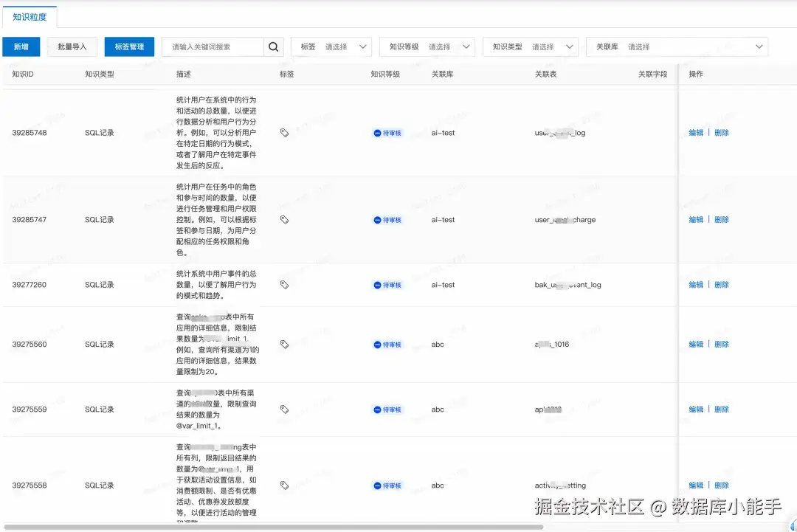Screen dimensions: 797x532
Task: Click table name ending _1016
Action: tap(552, 344)
